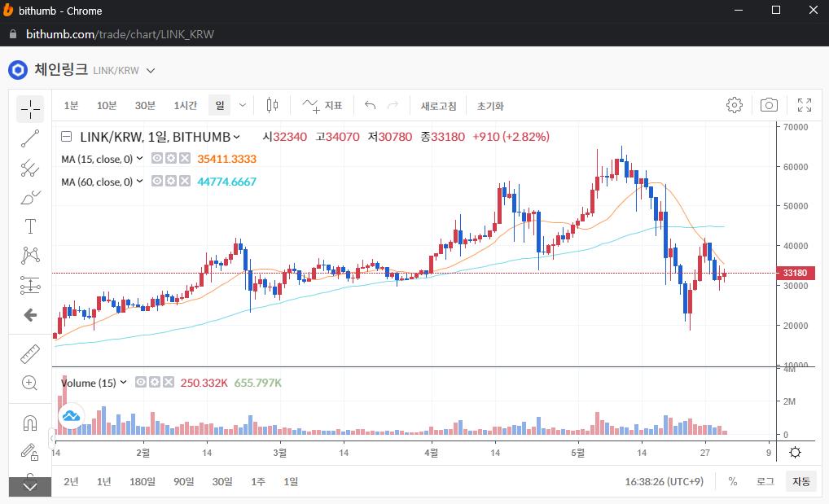
Task: Expand more tools at sidebar bottom
Action: [30, 487]
